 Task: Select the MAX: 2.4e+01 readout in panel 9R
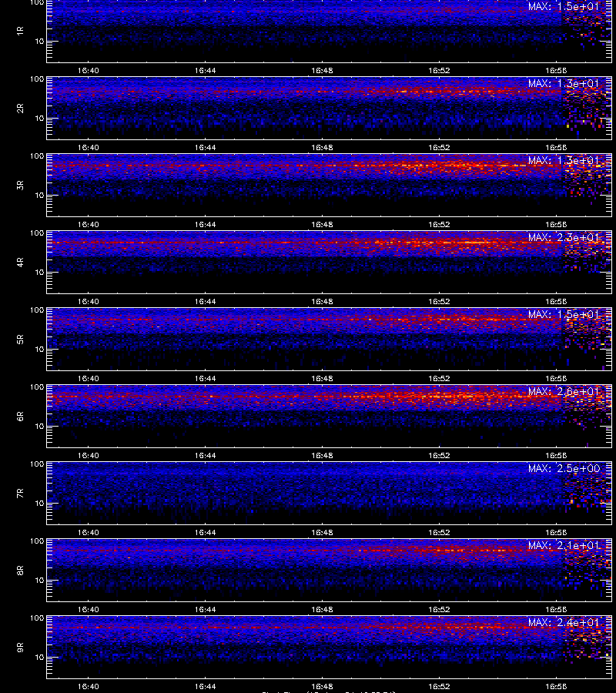(x=564, y=622)
